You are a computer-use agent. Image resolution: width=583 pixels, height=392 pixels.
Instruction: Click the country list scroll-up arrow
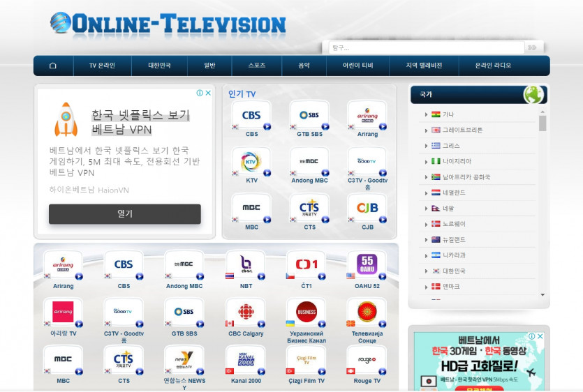[x=543, y=112]
